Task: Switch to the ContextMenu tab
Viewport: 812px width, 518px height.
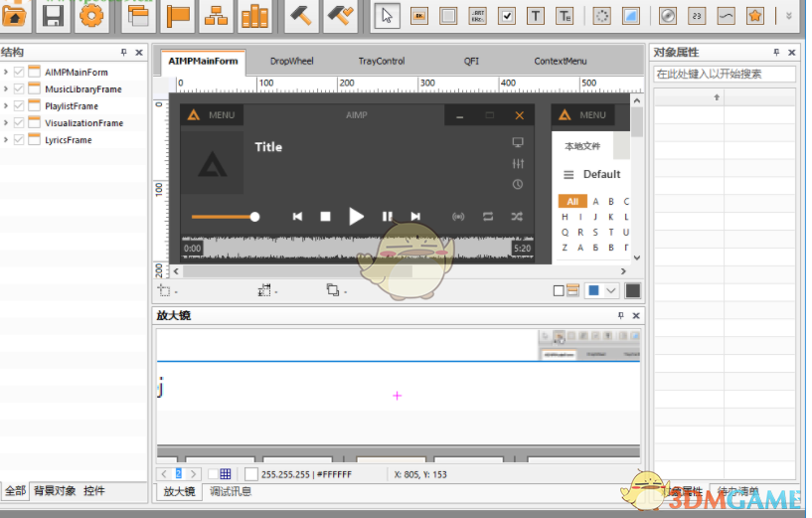Action: [x=560, y=61]
